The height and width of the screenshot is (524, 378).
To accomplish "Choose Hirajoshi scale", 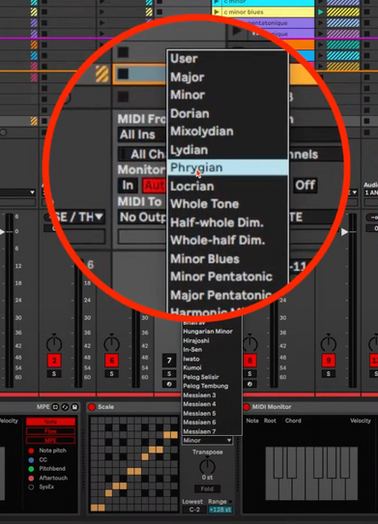I will (x=212, y=341).
